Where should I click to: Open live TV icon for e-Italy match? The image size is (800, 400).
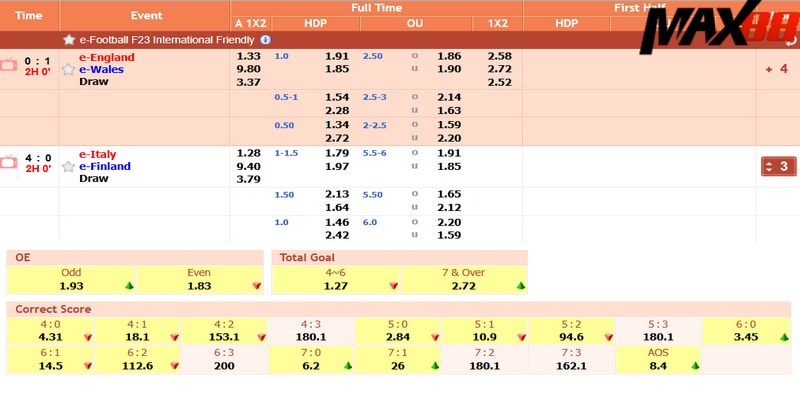click(8, 162)
